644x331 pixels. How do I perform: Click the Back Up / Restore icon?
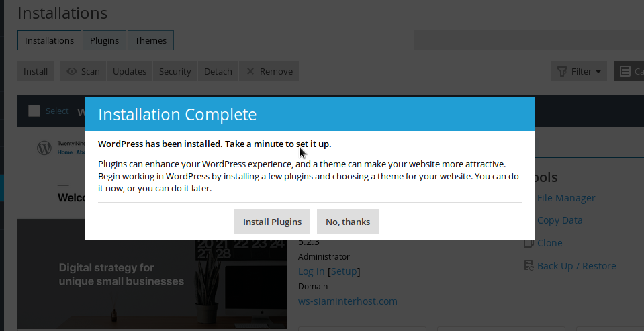[529, 266]
